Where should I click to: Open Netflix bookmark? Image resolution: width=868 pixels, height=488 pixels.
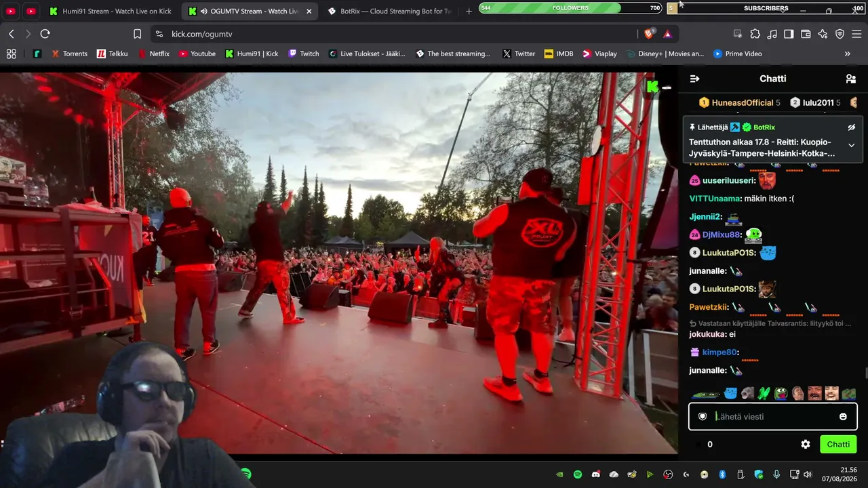point(153,54)
